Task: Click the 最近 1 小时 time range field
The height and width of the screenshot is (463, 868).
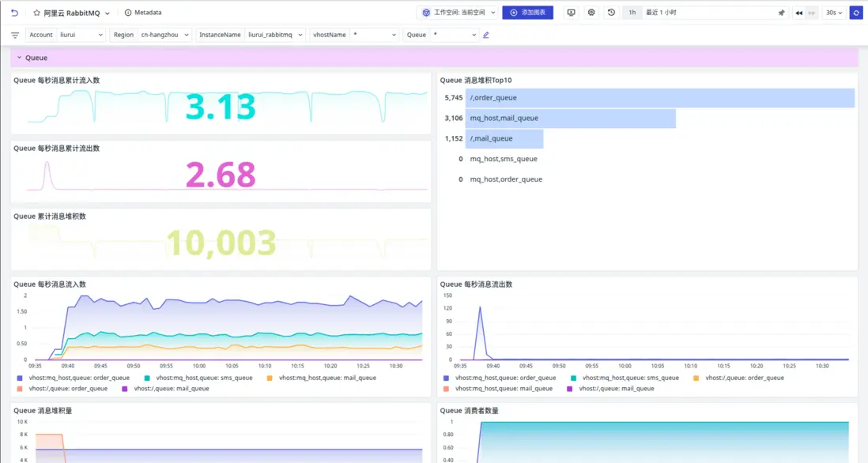Action: [708, 13]
